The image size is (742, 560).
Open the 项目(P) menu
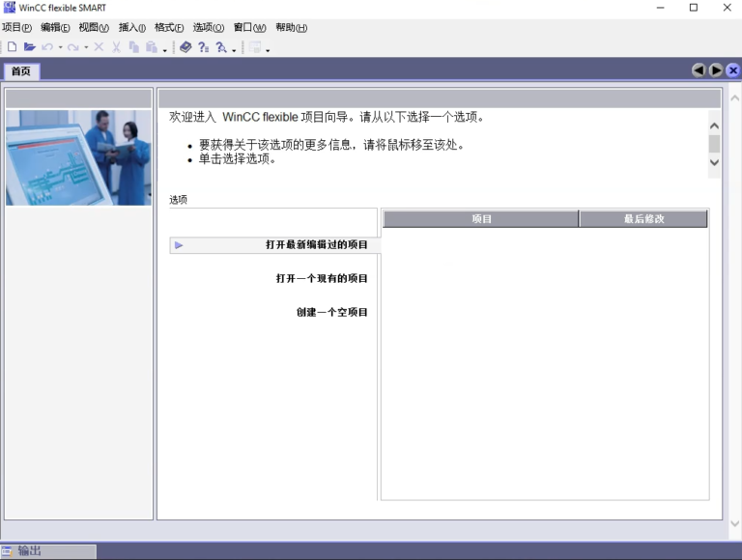click(x=16, y=28)
